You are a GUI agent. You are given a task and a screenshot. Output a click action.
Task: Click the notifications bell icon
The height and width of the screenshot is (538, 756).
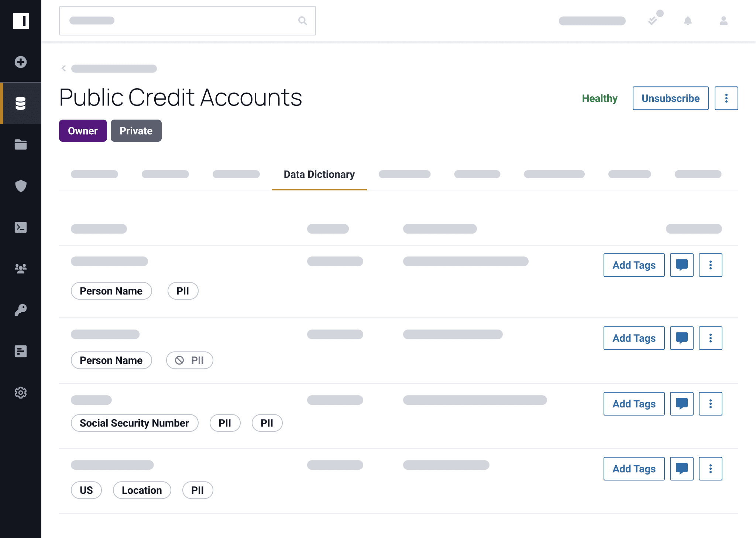tap(688, 21)
